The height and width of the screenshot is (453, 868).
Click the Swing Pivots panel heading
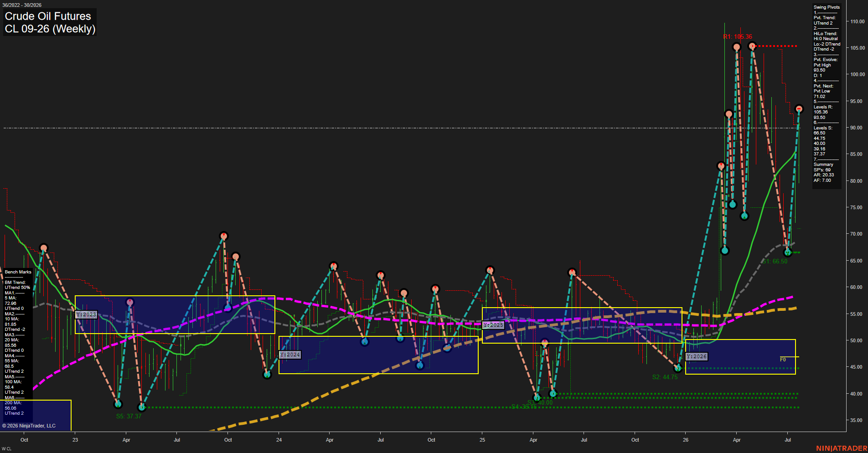click(827, 7)
